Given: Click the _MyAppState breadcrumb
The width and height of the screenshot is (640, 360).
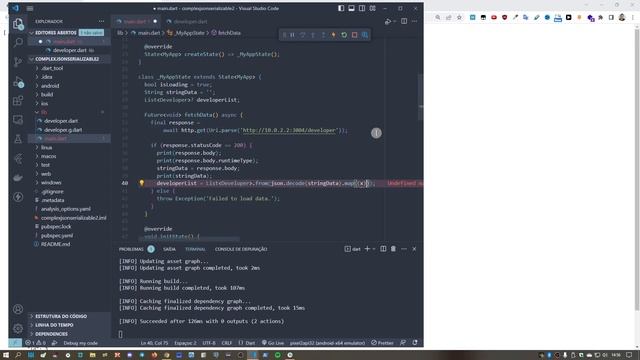Looking at the screenshot, I should point(189,33).
